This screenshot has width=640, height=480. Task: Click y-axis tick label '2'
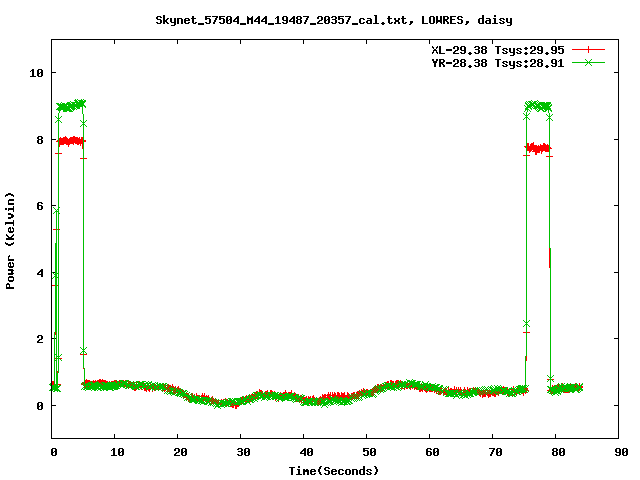40,339
